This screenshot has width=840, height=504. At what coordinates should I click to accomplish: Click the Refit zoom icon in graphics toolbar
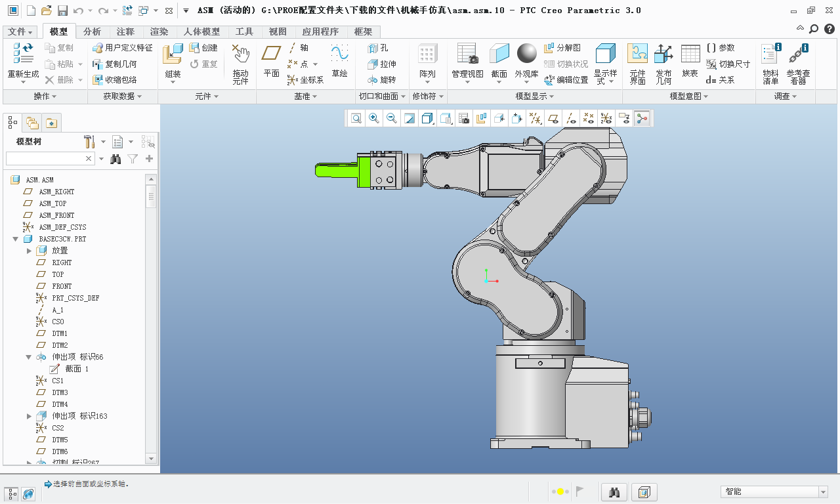point(356,118)
